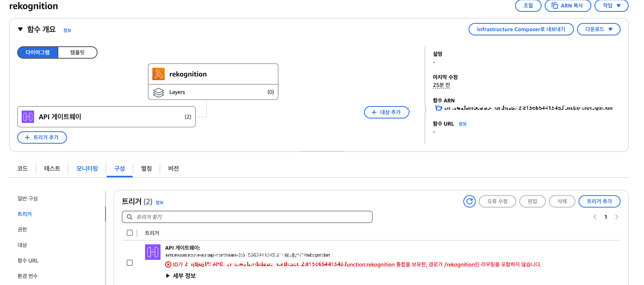Click the API Gateway icon in diagram
Screen dimensions: 644x285
pos(28,117)
